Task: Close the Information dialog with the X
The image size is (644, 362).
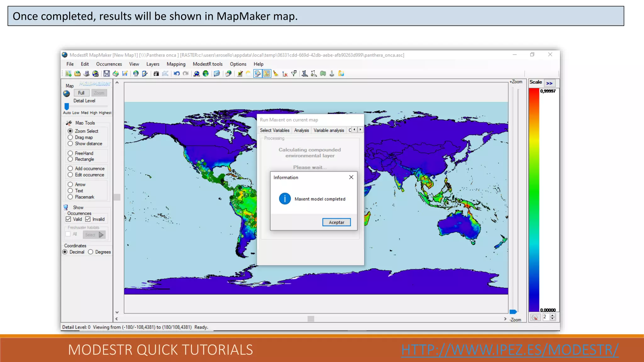Action: click(x=351, y=177)
